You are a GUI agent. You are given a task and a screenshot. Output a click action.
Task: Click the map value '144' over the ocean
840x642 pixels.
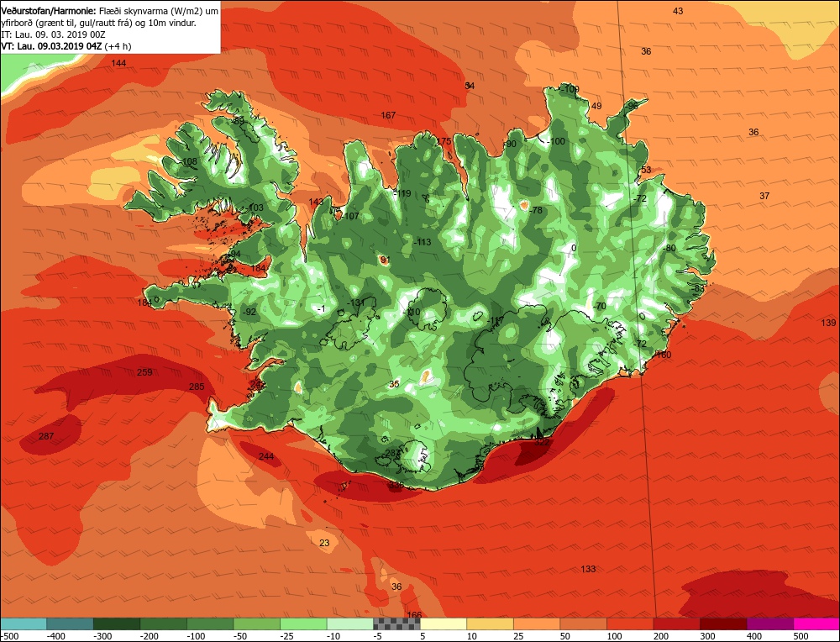click(x=118, y=63)
